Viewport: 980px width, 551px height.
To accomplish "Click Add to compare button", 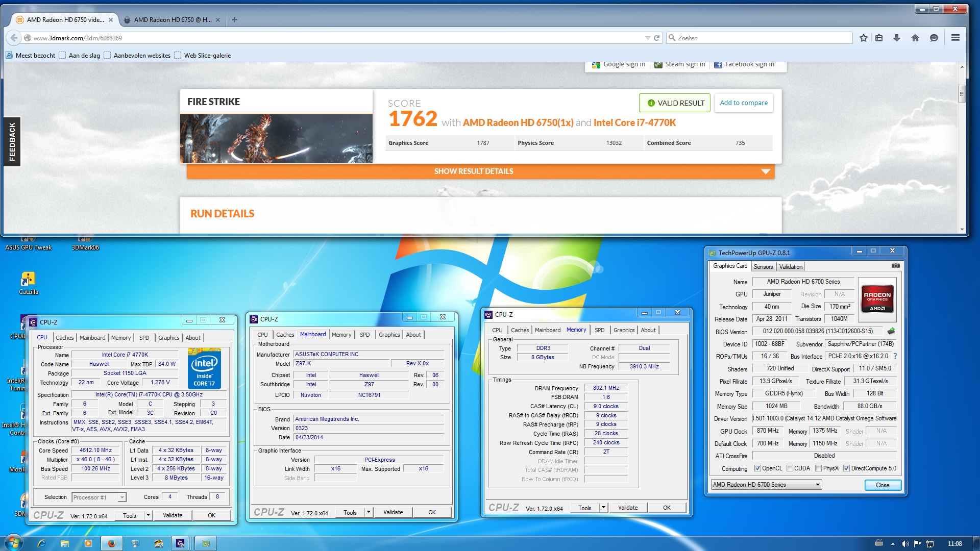I will pos(744,103).
